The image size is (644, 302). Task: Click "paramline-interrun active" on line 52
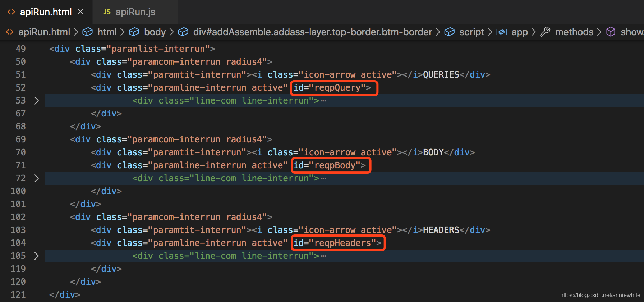tap(218, 88)
